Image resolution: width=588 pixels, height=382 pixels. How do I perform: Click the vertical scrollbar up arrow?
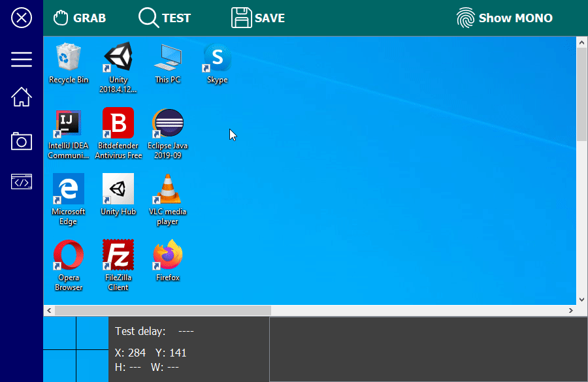point(581,42)
